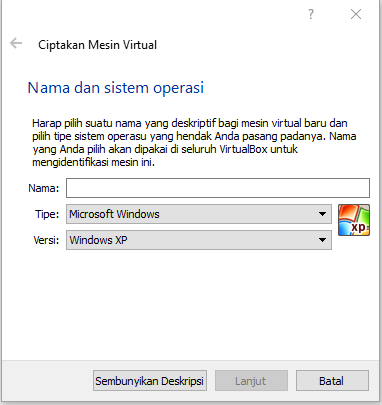The width and height of the screenshot is (382, 405).
Task: Focus the Nama input field
Action: [218, 188]
